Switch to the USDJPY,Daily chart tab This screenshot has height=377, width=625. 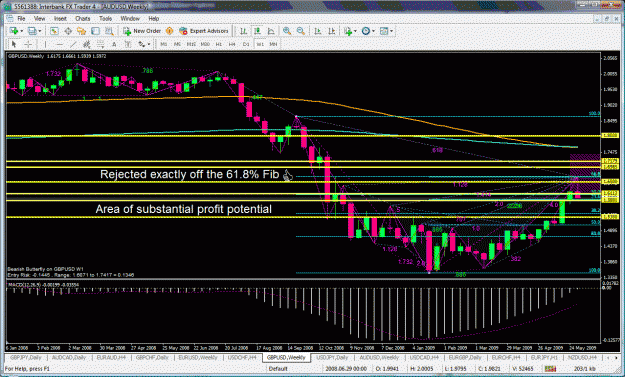tap(332, 357)
